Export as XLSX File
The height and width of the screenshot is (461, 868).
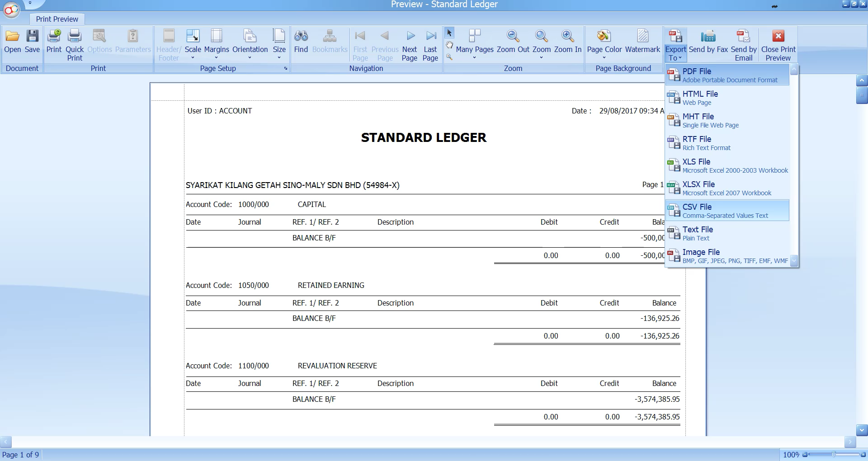click(x=727, y=188)
